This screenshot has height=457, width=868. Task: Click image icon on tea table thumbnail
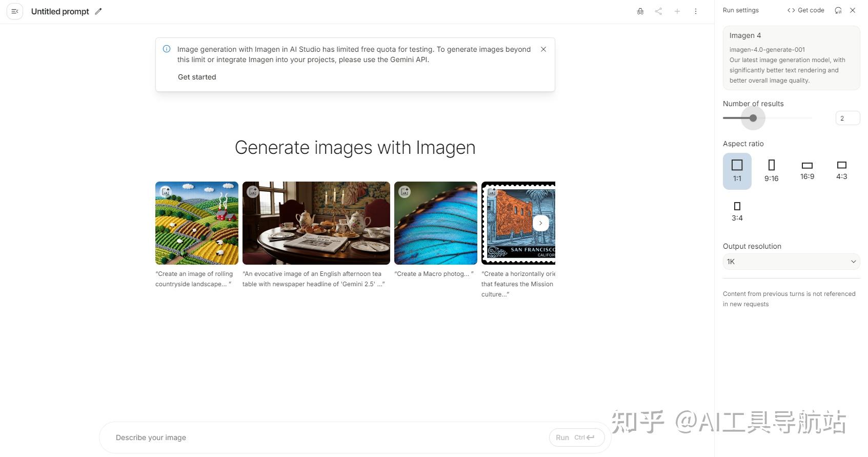(253, 192)
